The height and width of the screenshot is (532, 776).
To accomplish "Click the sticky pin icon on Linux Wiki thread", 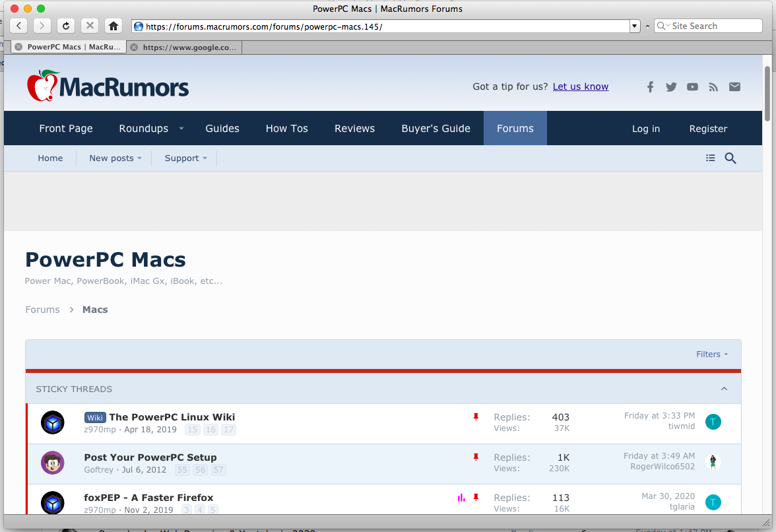I will coord(476,416).
